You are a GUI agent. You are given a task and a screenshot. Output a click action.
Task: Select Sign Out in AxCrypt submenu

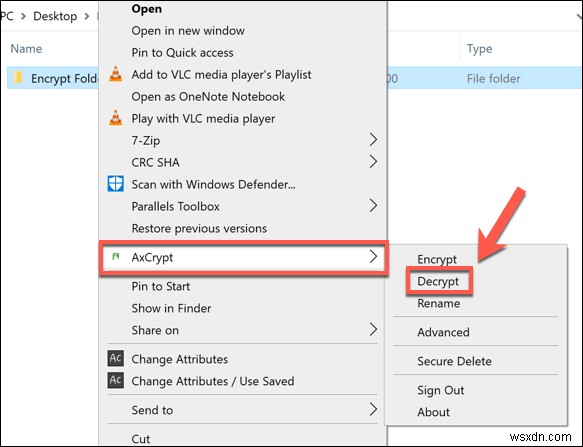click(x=441, y=390)
